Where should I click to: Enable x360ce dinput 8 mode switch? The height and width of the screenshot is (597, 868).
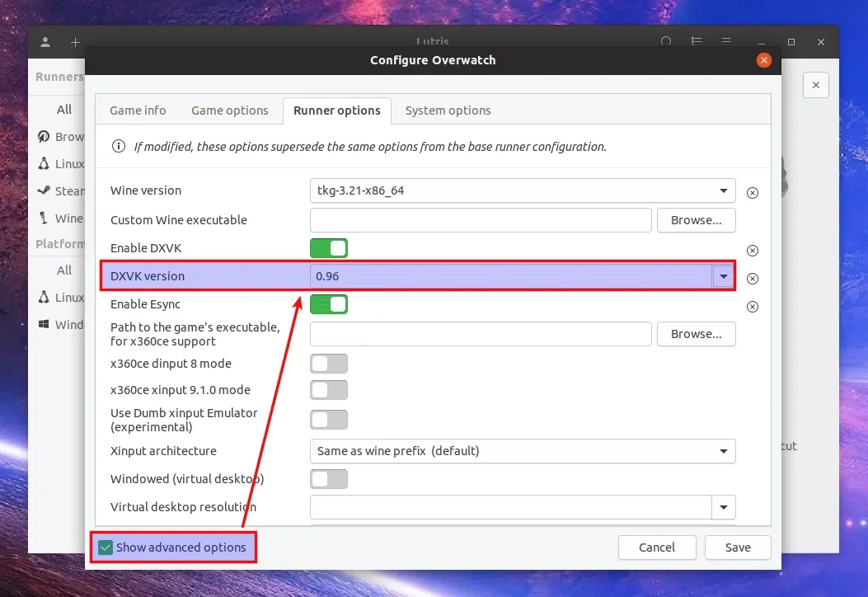329,364
